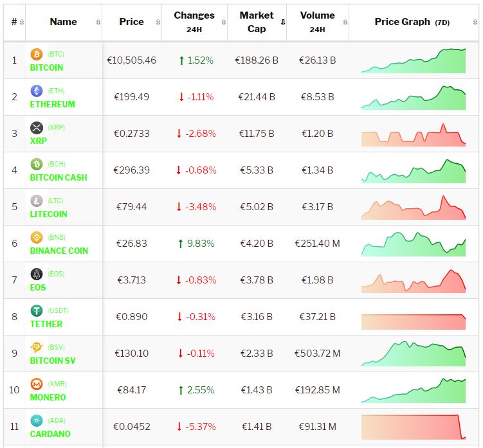Click the Ethereum diamond logo icon
The image size is (483, 448).
(x=37, y=91)
